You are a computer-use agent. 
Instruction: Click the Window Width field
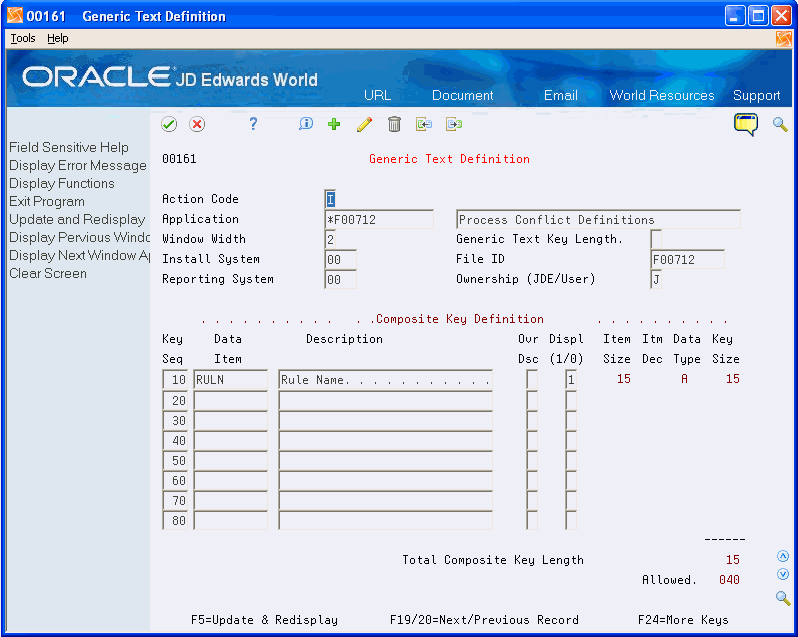[330, 239]
